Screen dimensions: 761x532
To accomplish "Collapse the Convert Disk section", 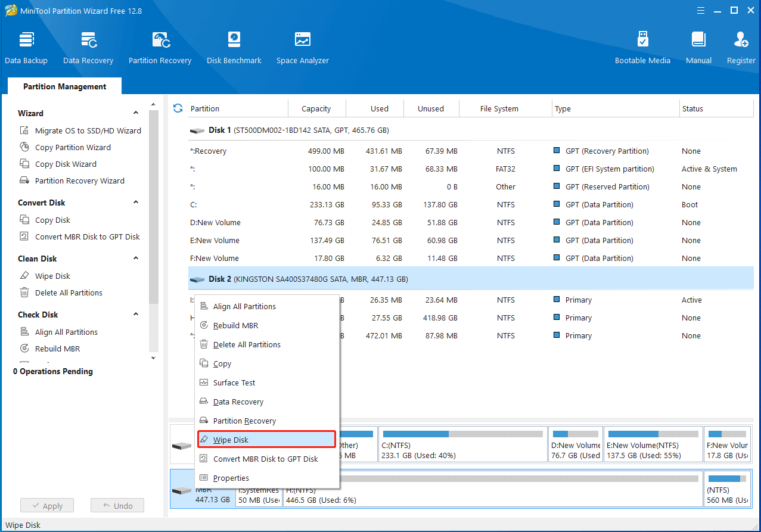I will click(x=136, y=203).
